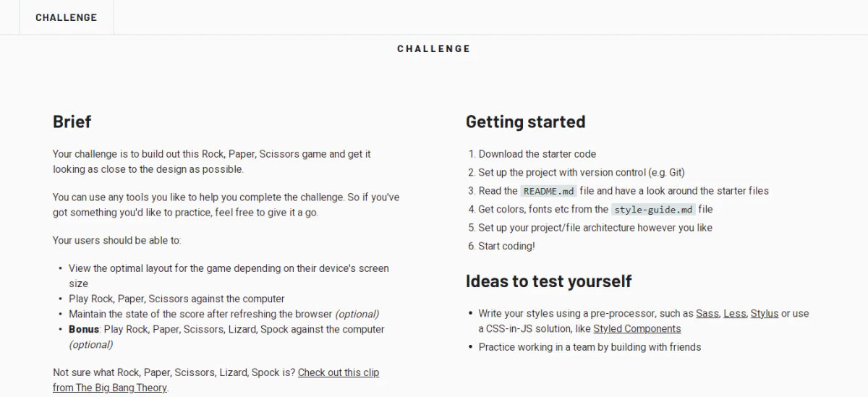Viewport: 868px width, 397px height.
Task: Click 'from The Big Bang Theory' link text
Action: point(110,388)
